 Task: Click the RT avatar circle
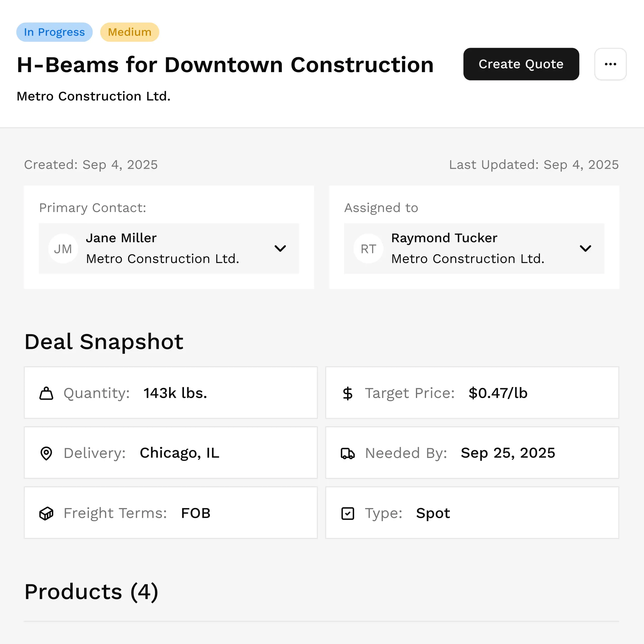[368, 249]
